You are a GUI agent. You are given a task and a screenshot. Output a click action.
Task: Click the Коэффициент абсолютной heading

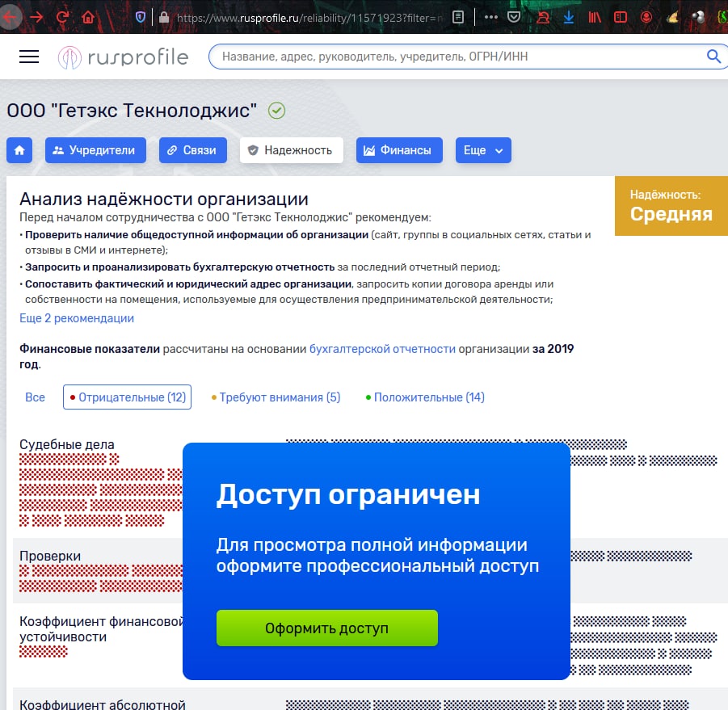102,704
